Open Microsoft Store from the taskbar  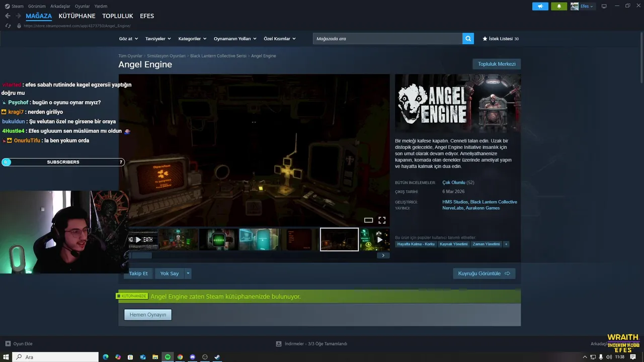130,357
